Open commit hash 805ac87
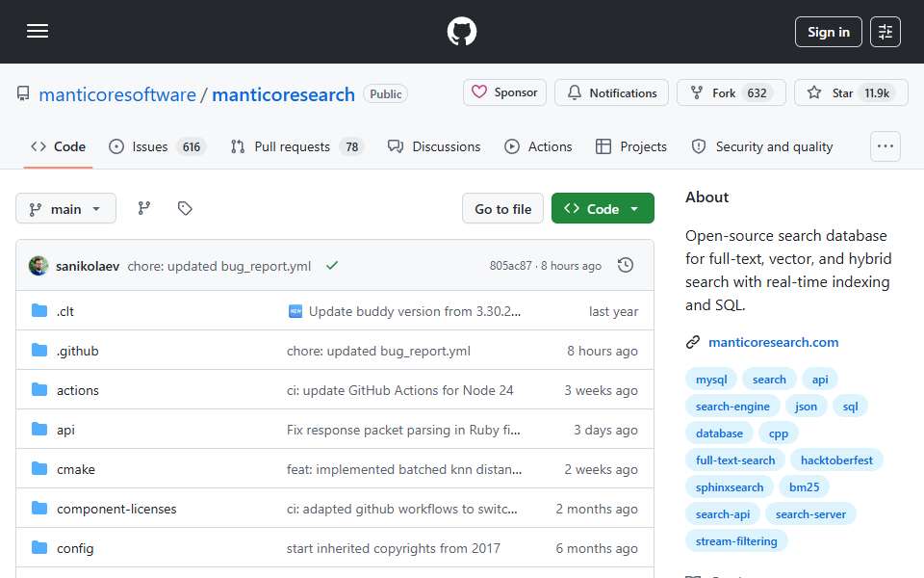The height and width of the screenshot is (578, 924). (x=510, y=266)
